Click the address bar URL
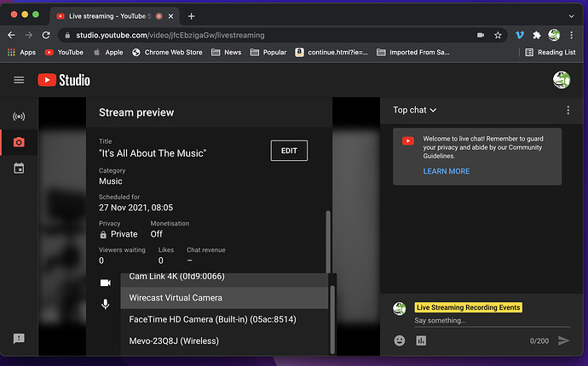This screenshot has height=366, width=588. [170, 35]
